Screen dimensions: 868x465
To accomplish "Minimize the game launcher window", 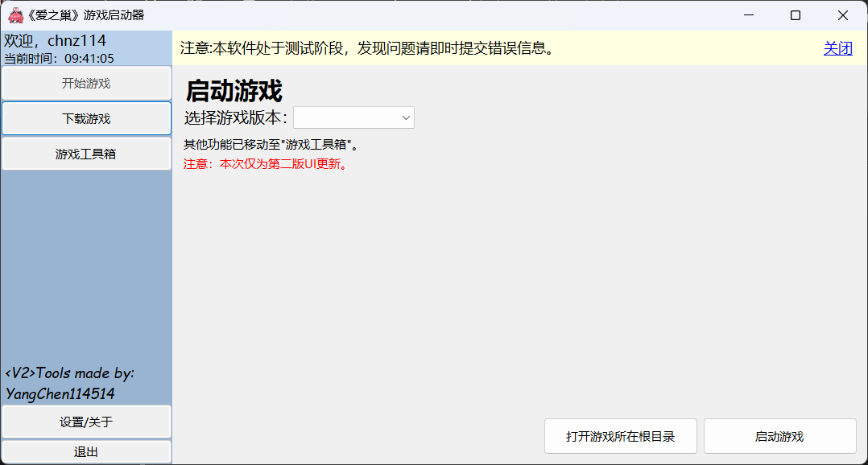I will pos(748,15).
